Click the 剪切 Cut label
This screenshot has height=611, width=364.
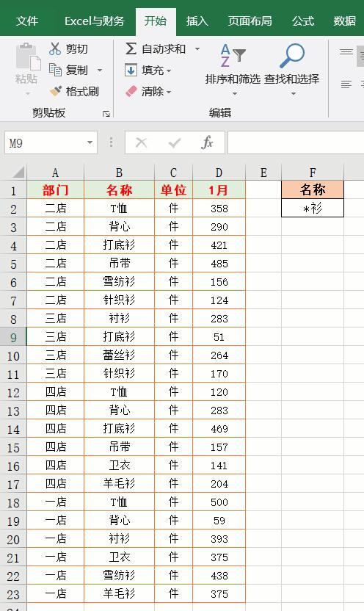point(77,48)
